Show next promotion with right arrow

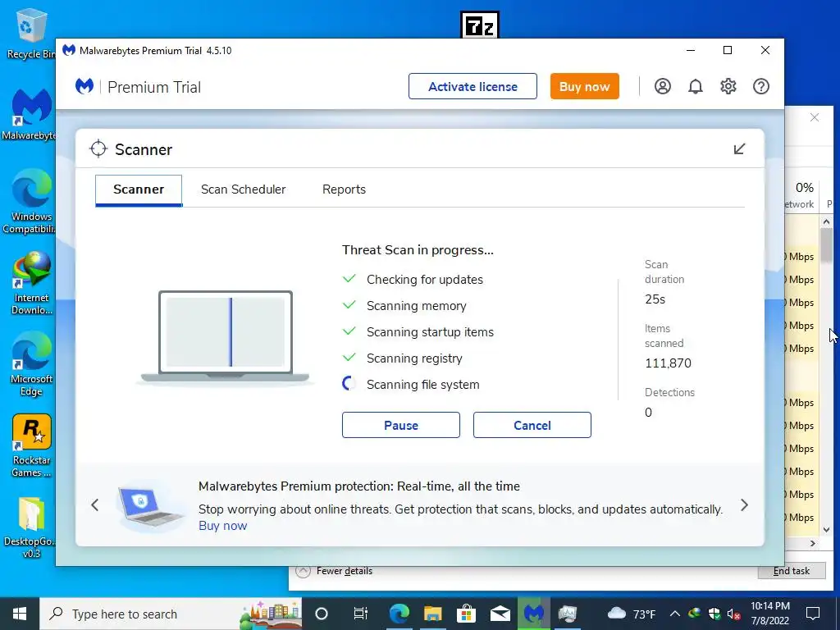(x=744, y=504)
